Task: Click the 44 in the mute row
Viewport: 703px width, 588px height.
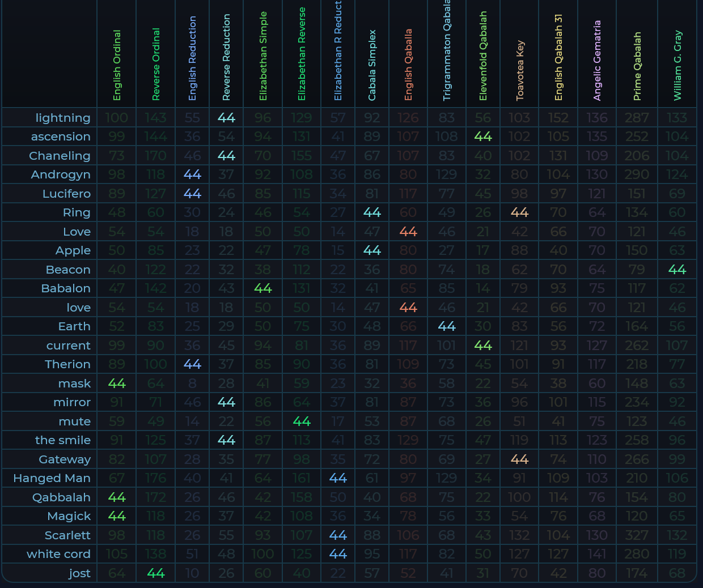Action: click(302, 421)
